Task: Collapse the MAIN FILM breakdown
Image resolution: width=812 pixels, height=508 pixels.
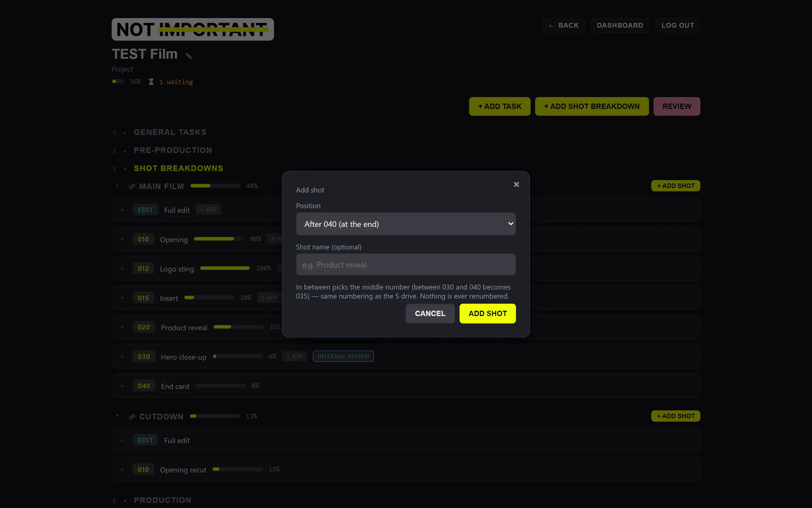Action: click(117, 186)
